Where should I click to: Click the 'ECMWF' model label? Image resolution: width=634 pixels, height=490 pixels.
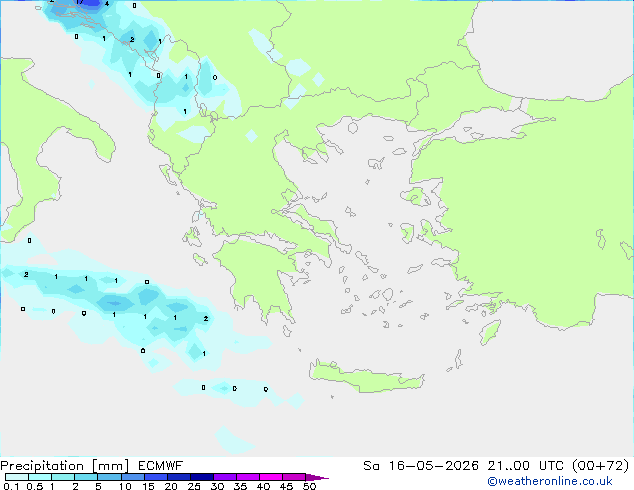pos(161,466)
